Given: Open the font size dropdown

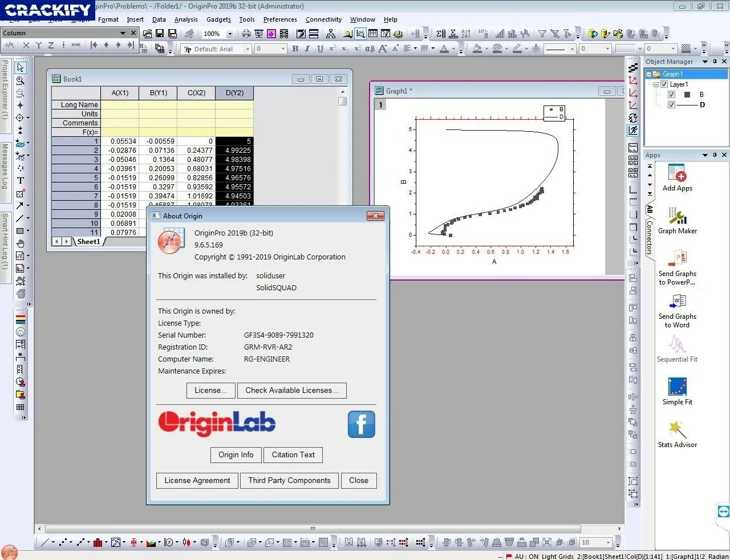Looking at the screenshot, I should point(283,49).
